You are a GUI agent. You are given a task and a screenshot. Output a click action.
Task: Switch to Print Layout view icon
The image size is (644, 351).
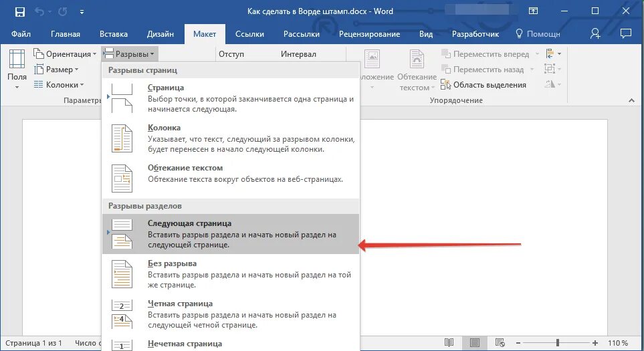[474, 342]
